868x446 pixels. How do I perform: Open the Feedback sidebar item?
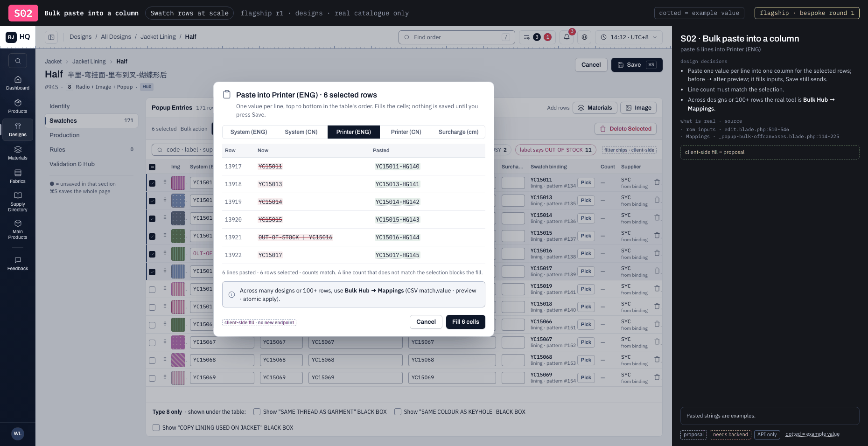point(18,264)
